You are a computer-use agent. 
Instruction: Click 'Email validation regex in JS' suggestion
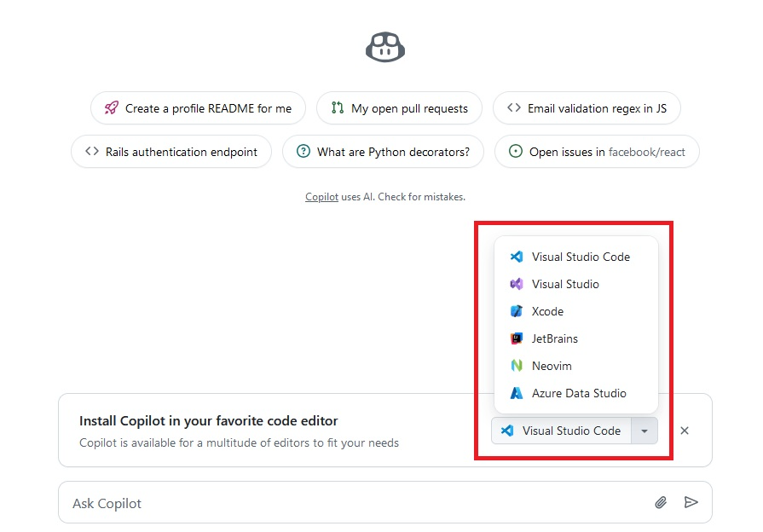[x=587, y=108]
